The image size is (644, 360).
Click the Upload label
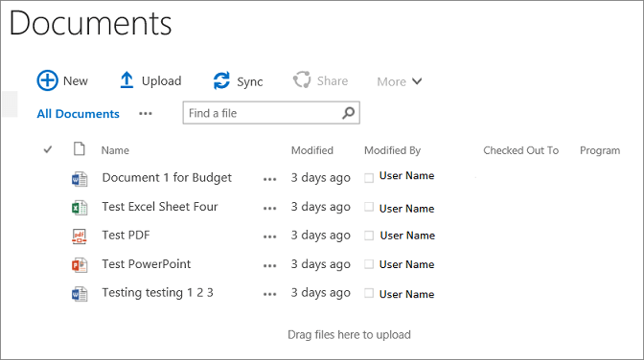pyautogui.click(x=161, y=80)
